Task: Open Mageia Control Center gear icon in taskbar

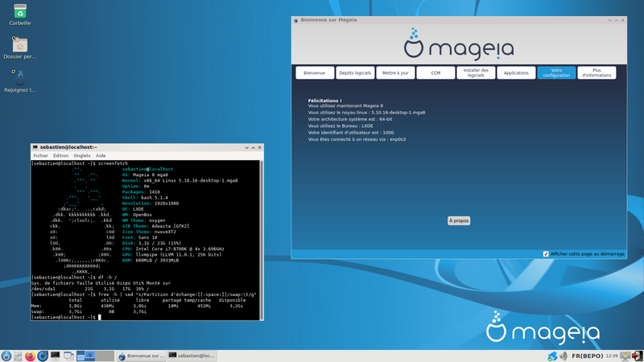Action: pos(43,356)
